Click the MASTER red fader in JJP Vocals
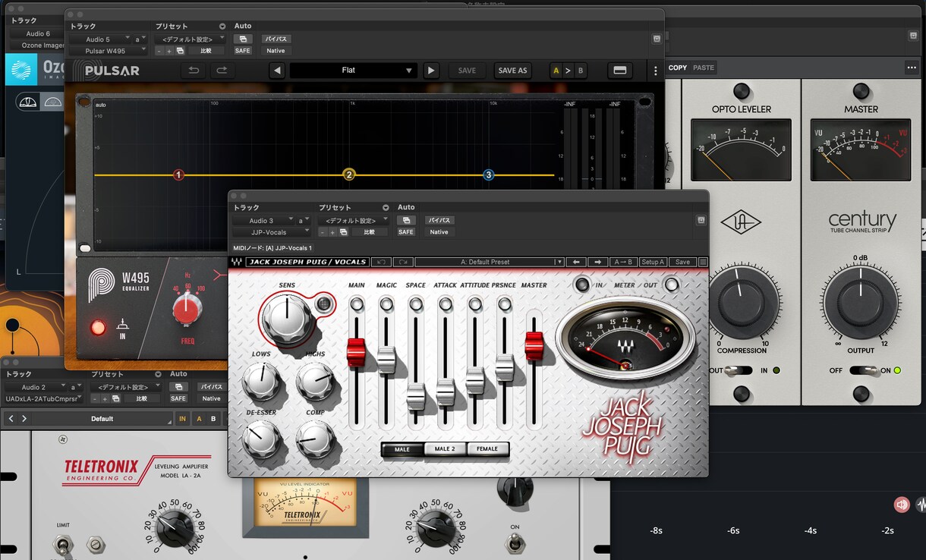 pyautogui.click(x=534, y=346)
